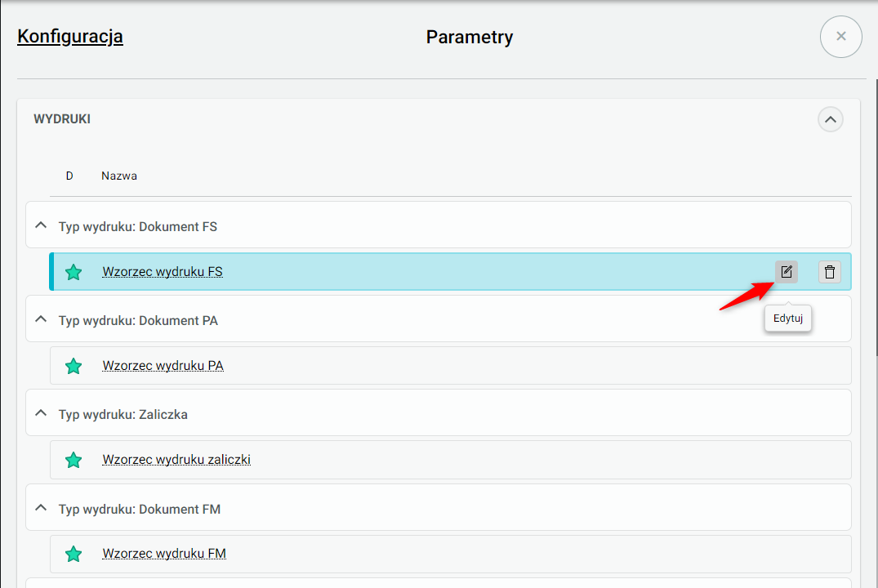Click the star icon beside Wzorzec wydruku PA
This screenshot has height=588, width=878.
tap(74, 366)
